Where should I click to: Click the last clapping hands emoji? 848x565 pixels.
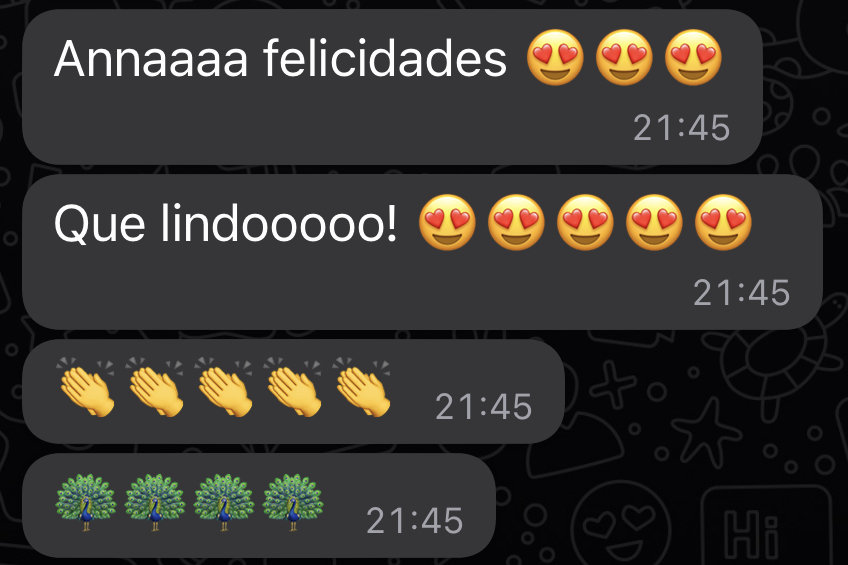pos(362,387)
